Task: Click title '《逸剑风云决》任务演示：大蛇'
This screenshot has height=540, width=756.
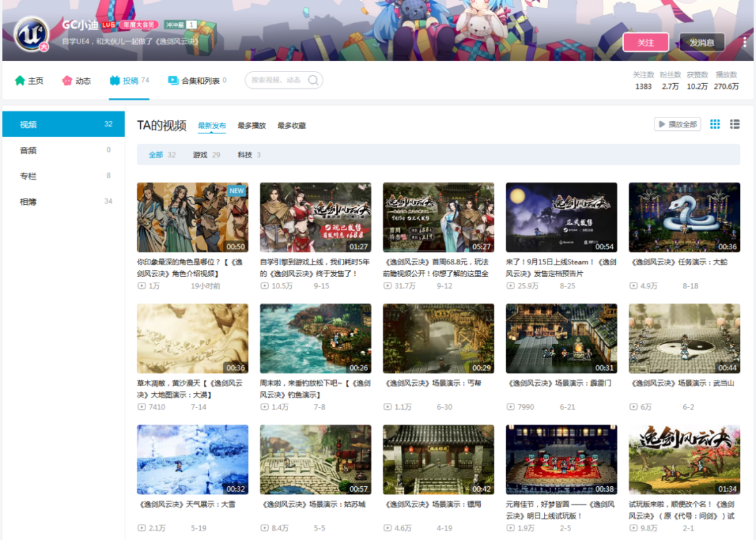Action: point(679,262)
